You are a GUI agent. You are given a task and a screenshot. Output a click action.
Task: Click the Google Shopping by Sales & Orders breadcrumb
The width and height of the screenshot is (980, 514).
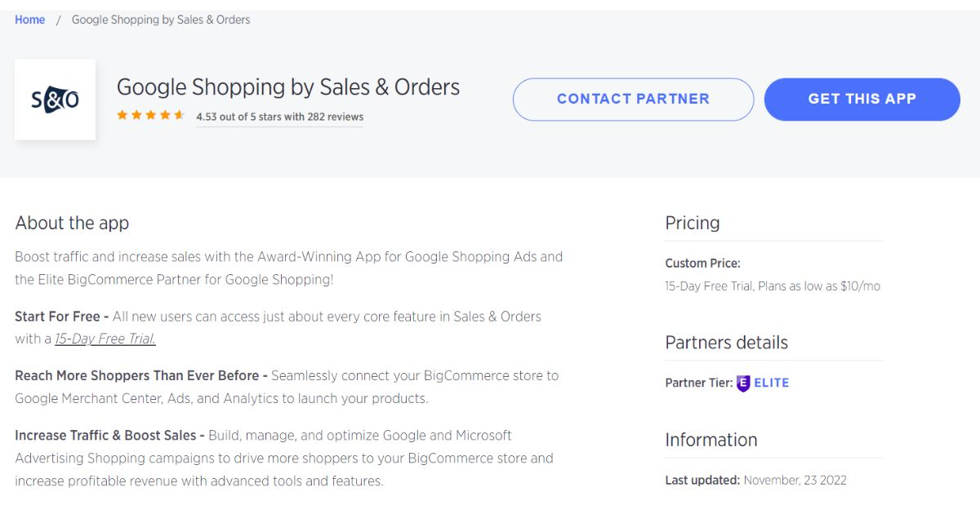pyautogui.click(x=161, y=20)
